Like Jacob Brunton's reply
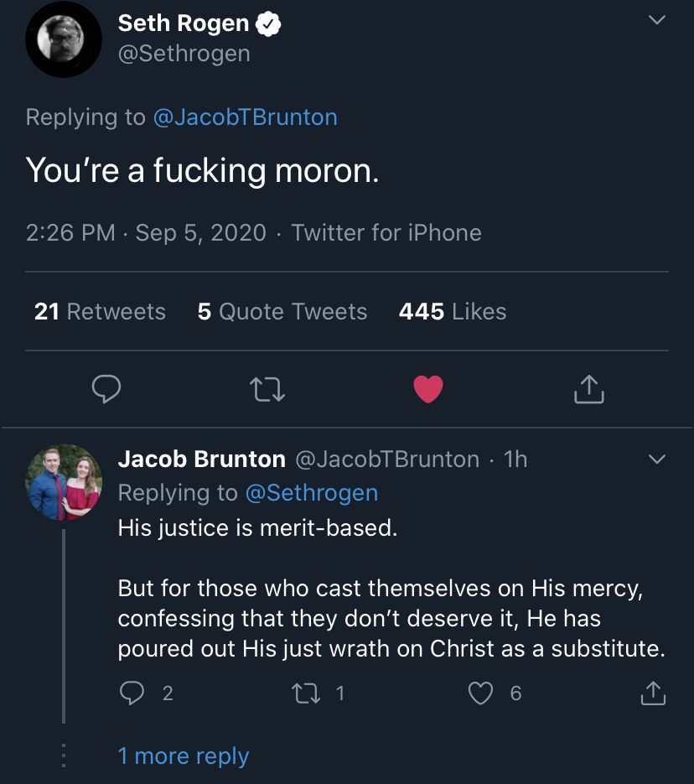This screenshot has height=784, width=694. pos(480,693)
